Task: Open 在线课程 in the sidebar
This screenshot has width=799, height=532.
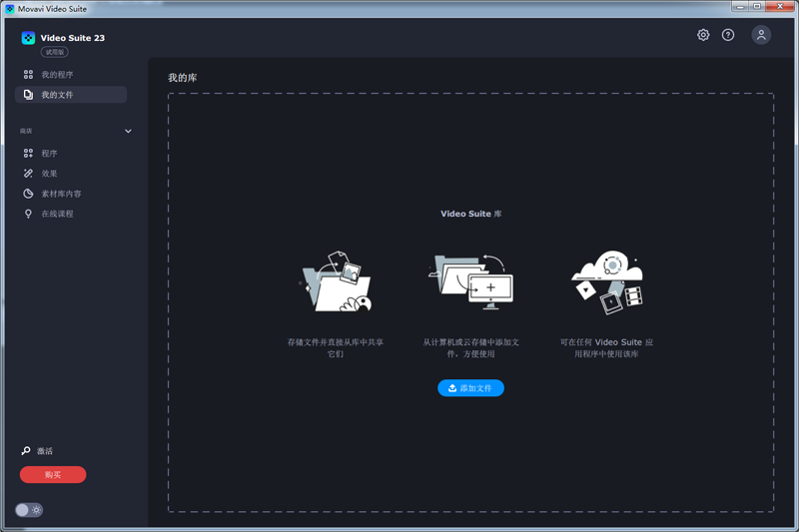Action: [57, 214]
